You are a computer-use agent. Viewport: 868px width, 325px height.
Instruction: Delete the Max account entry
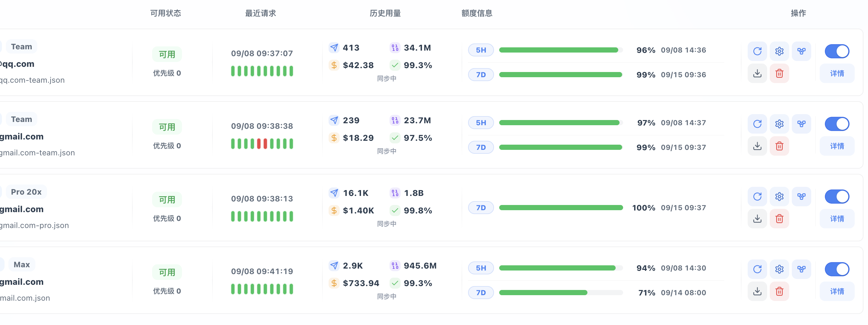[779, 291]
